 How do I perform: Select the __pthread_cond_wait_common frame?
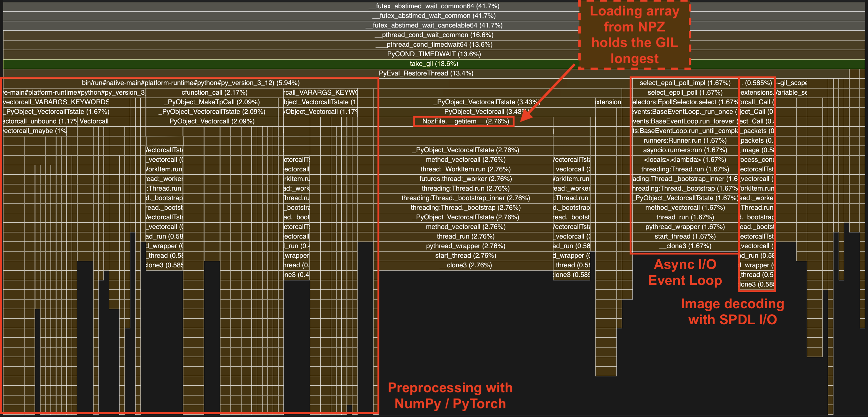pyautogui.click(x=434, y=35)
